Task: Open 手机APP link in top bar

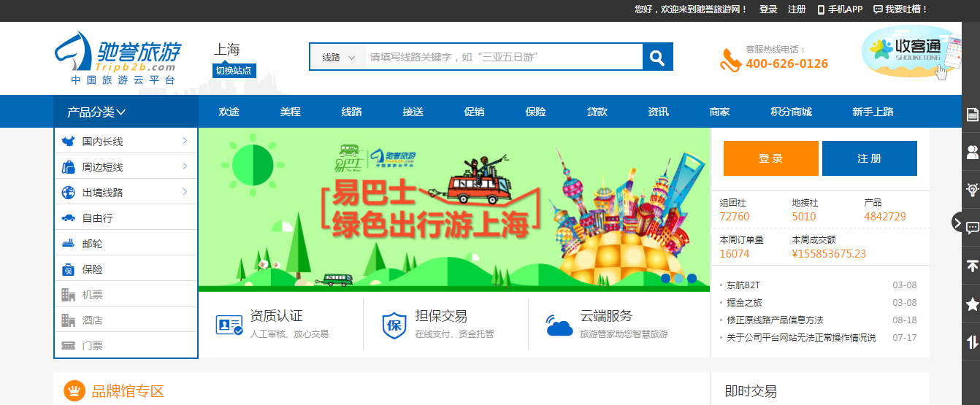Action: pos(840,9)
